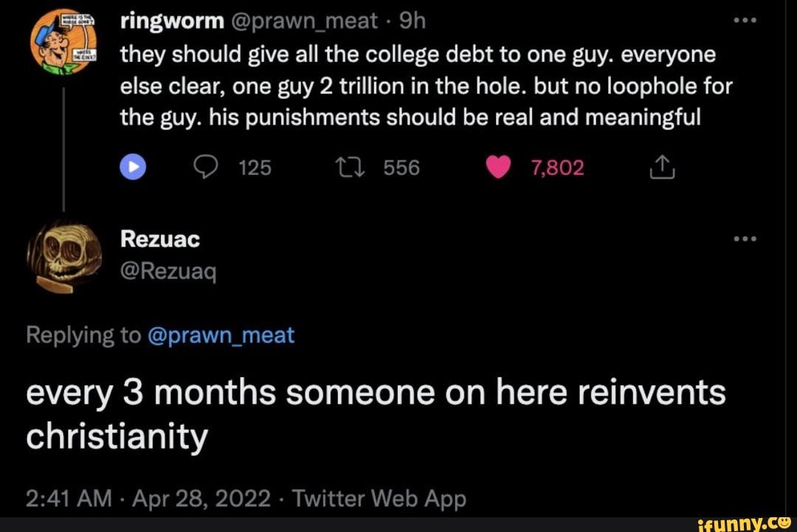Expand the Rezuac reply options menu
This screenshot has width=797, height=532.
(745, 238)
